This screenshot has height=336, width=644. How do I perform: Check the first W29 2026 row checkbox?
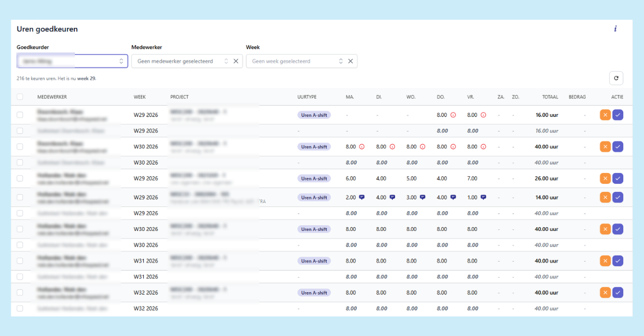(x=20, y=115)
